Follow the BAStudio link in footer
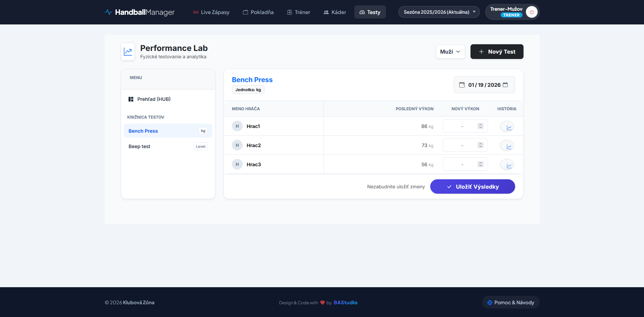Image resolution: width=644 pixels, height=317 pixels. (345, 303)
